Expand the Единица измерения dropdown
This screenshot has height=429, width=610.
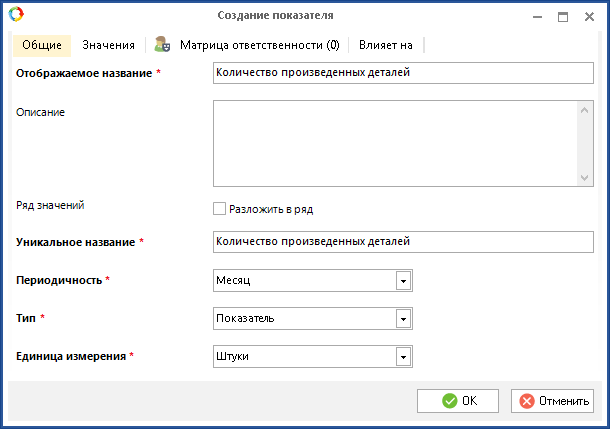[403, 357]
